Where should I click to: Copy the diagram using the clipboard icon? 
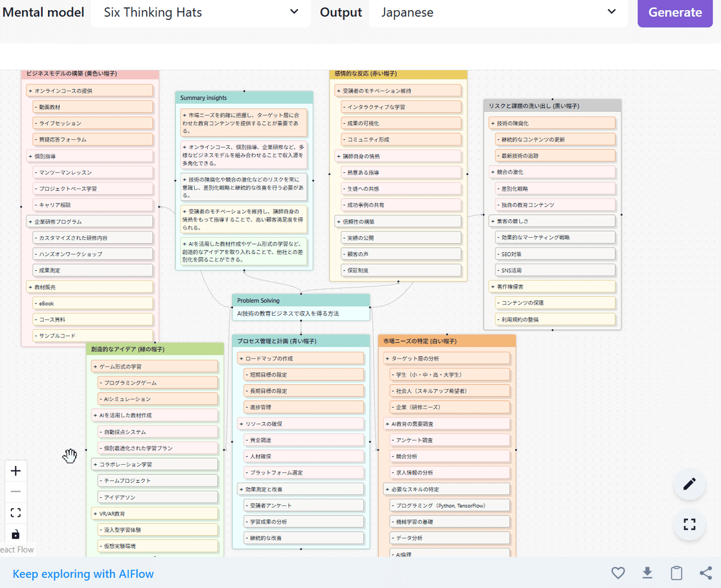(x=675, y=573)
